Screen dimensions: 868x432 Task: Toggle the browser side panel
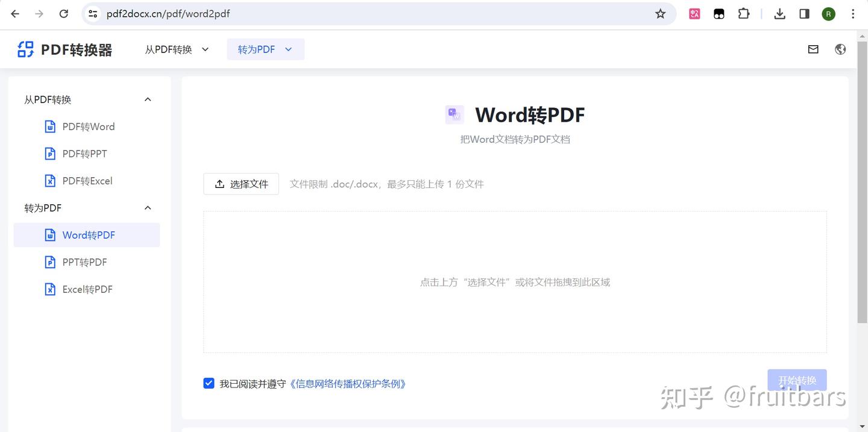[x=804, y=14]
